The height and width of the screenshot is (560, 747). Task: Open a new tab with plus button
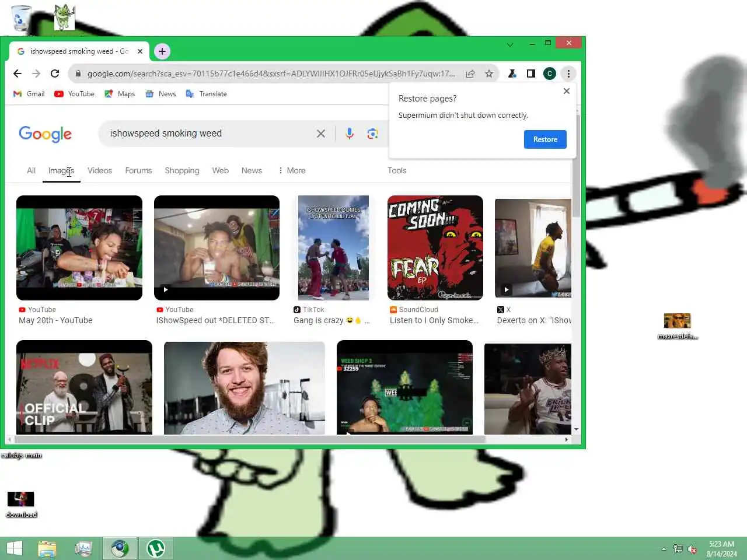pyautogui.click(x=162, y=51)
